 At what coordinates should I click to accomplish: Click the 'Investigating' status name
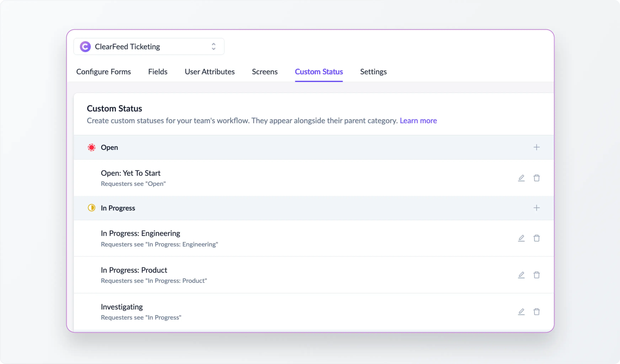coord(122,307)
